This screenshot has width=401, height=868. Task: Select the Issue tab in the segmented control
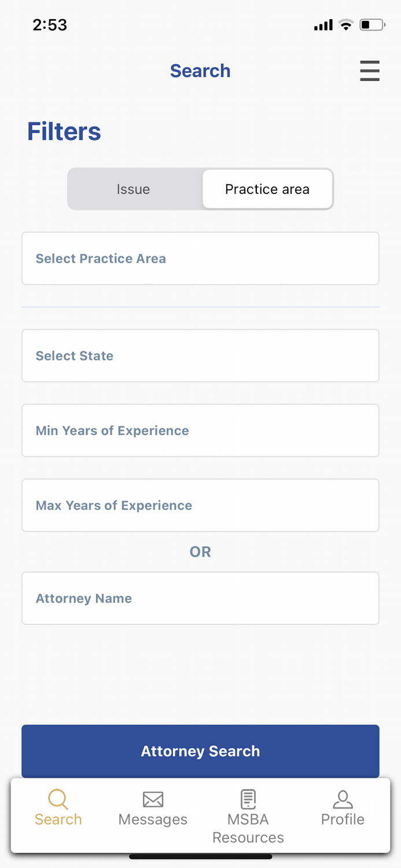click(x=133, y=189)
